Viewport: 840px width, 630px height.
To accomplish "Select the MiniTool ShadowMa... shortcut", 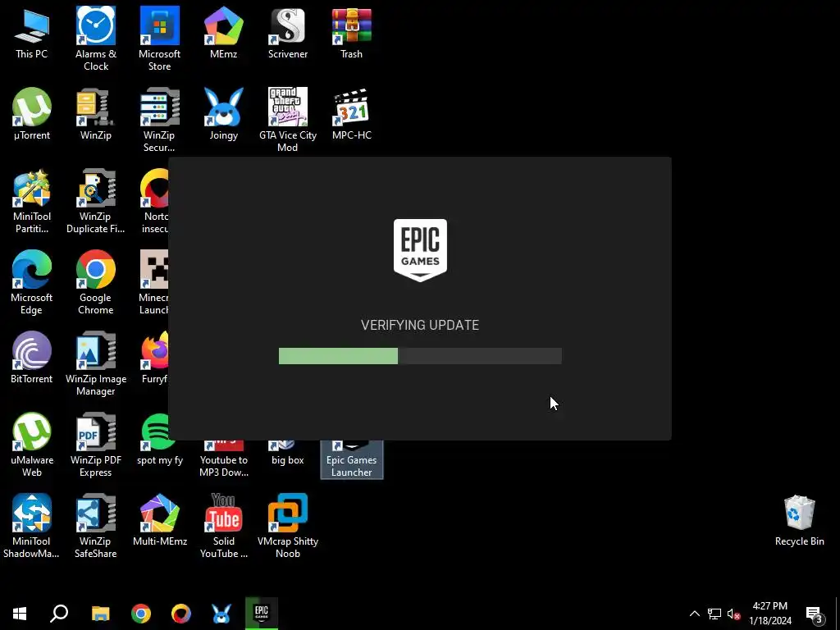I will point(32,526).
